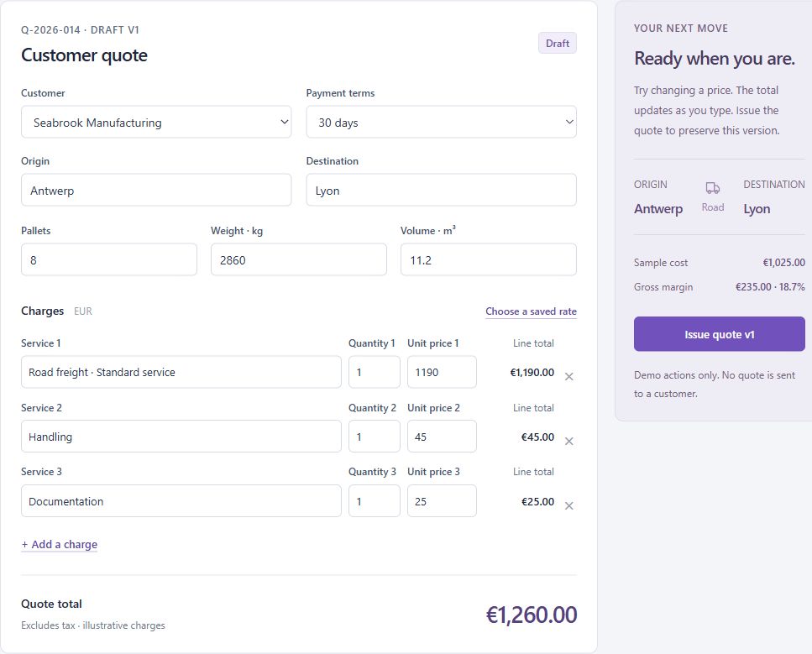Remove the Road freight charge line
Viewport: 812px width, 654px height.
[x=568, y=376]
